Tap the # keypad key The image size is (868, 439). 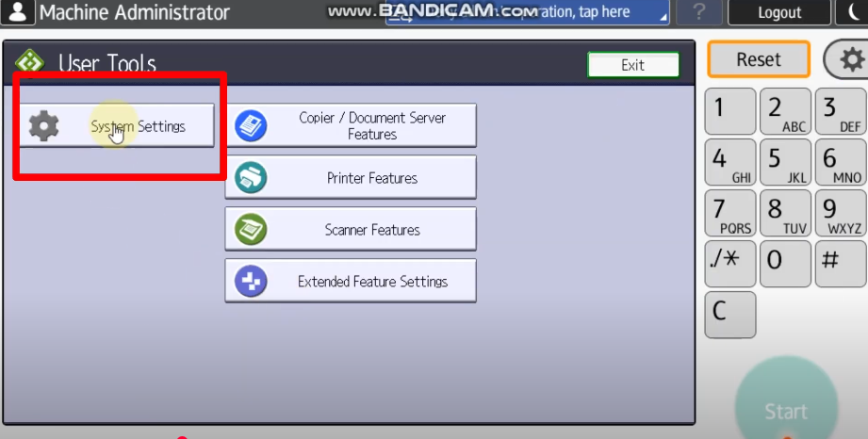[842, 264]
